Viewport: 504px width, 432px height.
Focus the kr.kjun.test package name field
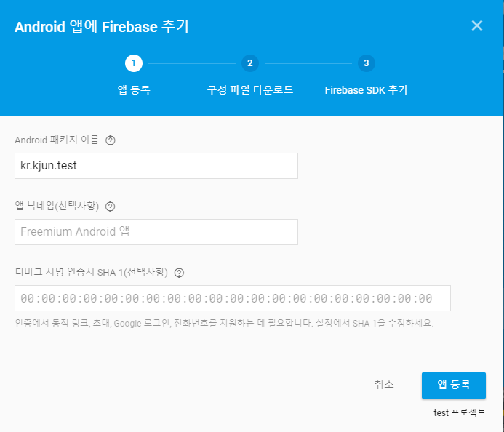156,166
